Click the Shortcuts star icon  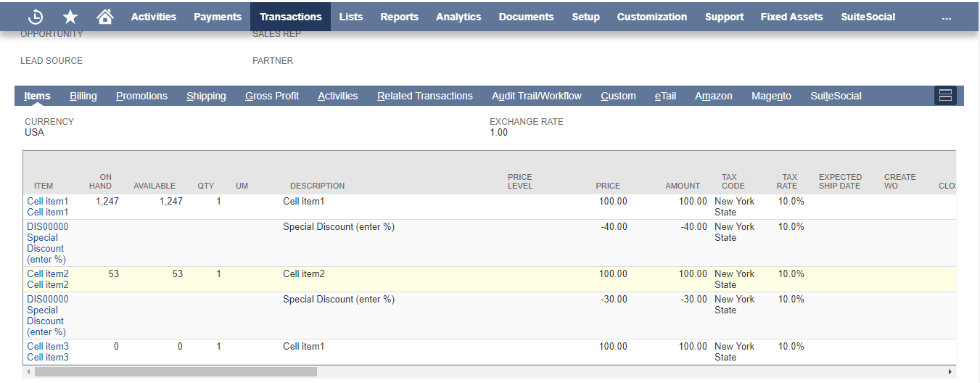(70, 17)
